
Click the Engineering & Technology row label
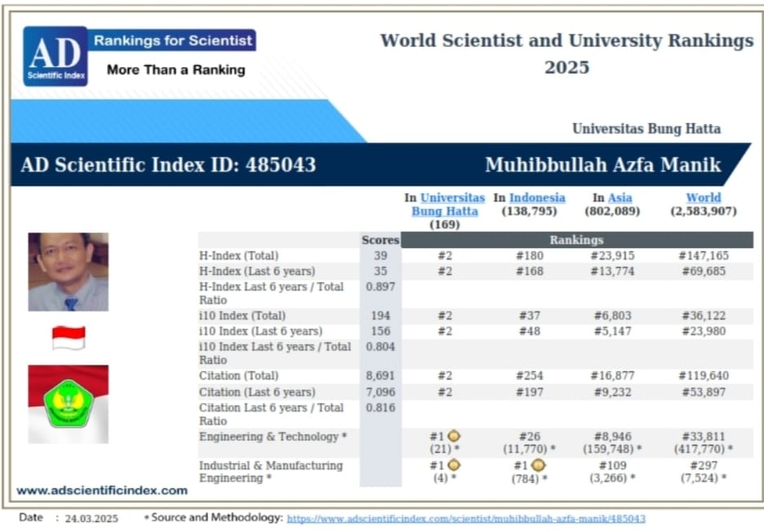273,437
